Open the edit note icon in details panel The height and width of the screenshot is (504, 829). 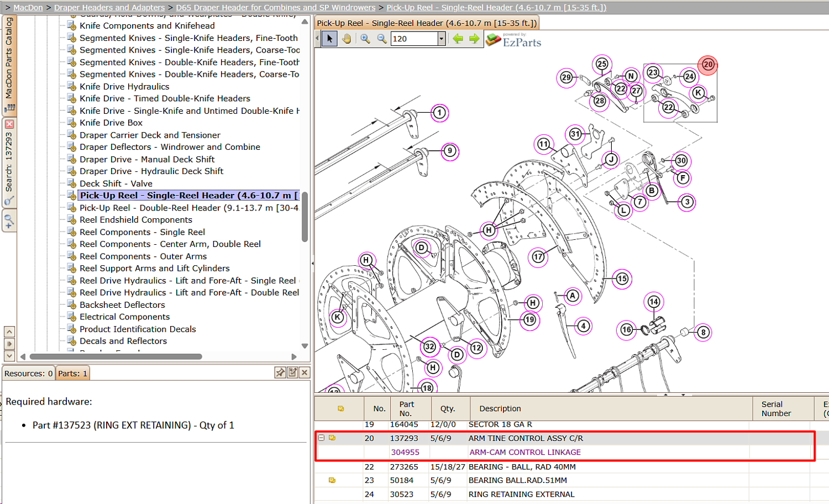(292, 372)
